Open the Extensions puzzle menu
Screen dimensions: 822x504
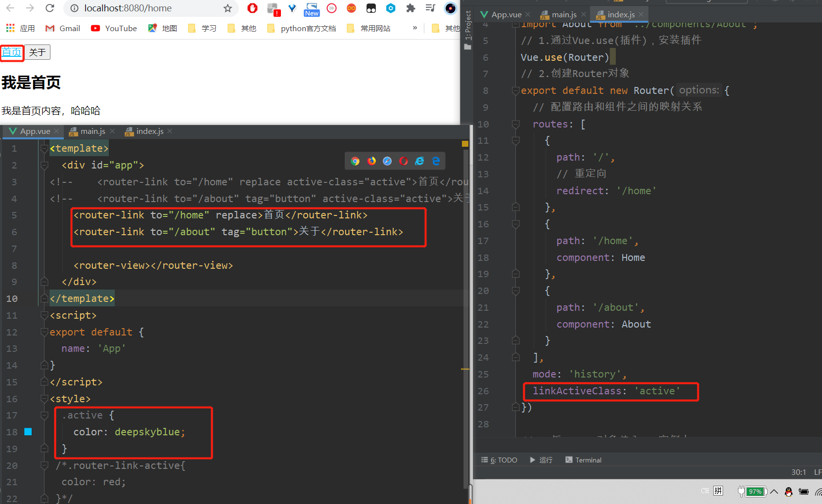point(411,8)
